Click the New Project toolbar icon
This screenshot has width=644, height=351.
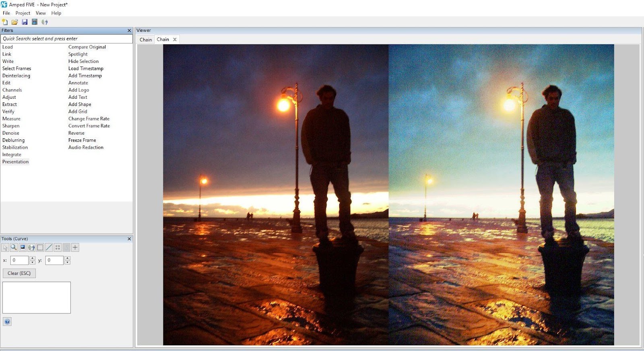coord(5,22)
